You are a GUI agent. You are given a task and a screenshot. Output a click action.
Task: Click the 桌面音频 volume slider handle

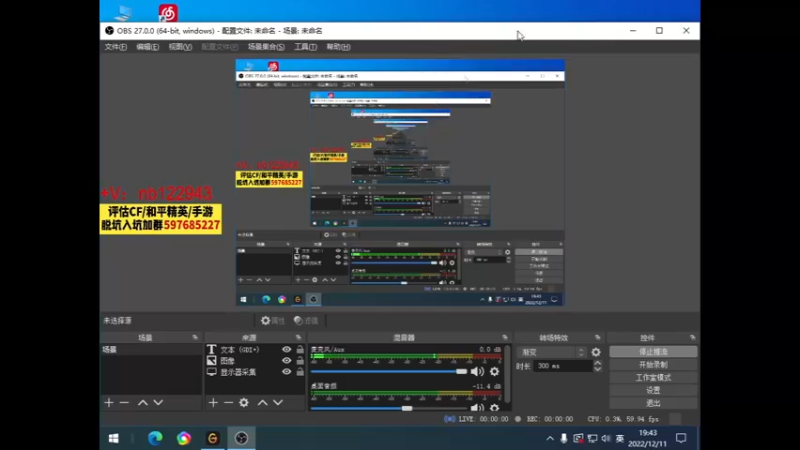(x=407, y=408)
